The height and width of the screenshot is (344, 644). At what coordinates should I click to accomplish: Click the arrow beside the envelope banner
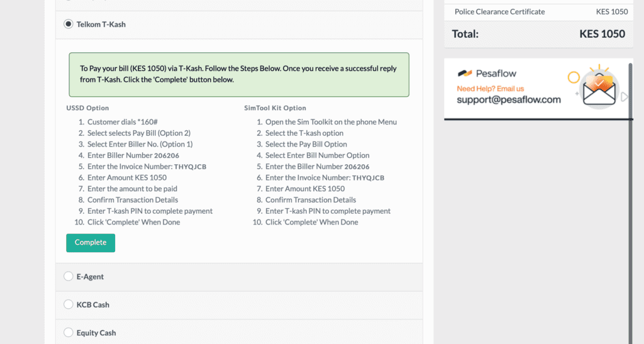tap(625, 97)
